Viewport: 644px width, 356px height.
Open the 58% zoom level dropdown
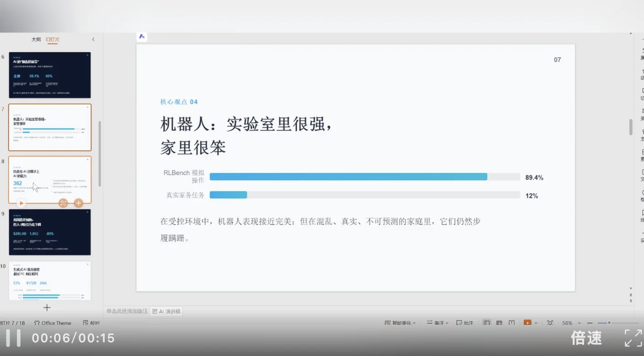(x=571, y=323)
